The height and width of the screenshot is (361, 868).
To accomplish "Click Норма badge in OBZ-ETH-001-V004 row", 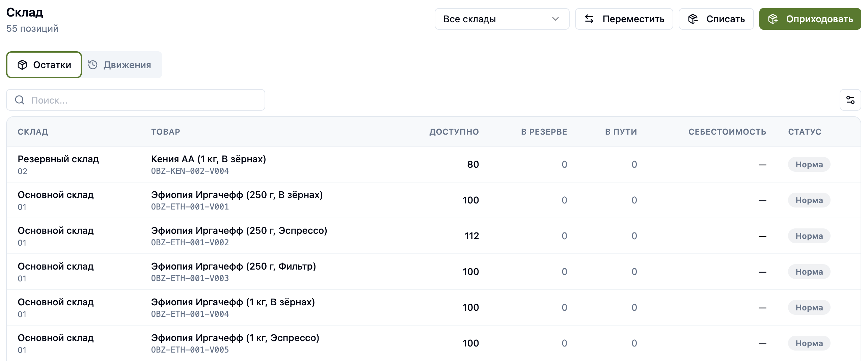I will [x=809, y=308].
